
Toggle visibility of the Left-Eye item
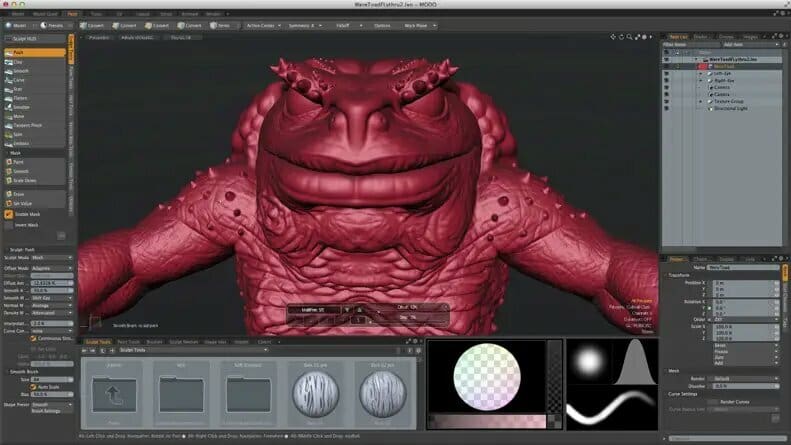click(666, 74)
